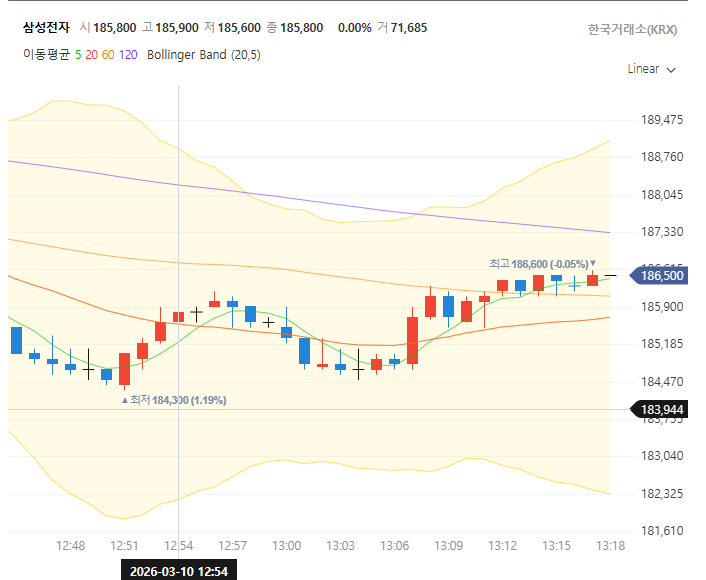Click the 이동평균 indicator label

point(46,55)
